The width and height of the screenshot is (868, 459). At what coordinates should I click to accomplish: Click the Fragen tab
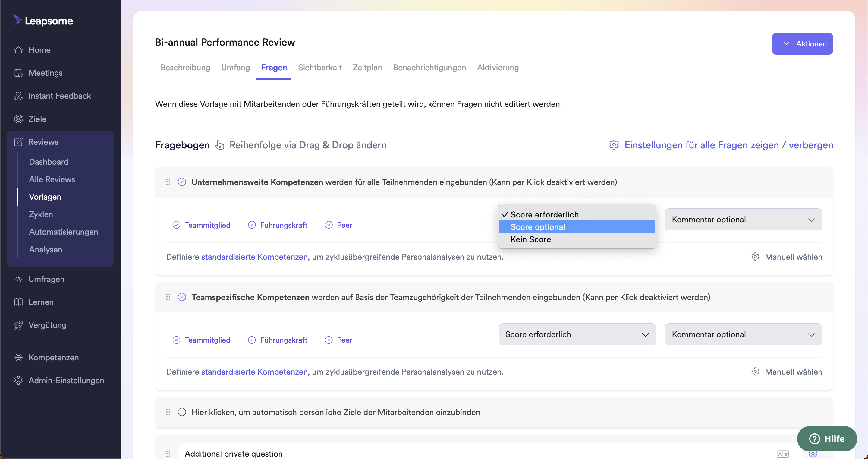(274, 68)
